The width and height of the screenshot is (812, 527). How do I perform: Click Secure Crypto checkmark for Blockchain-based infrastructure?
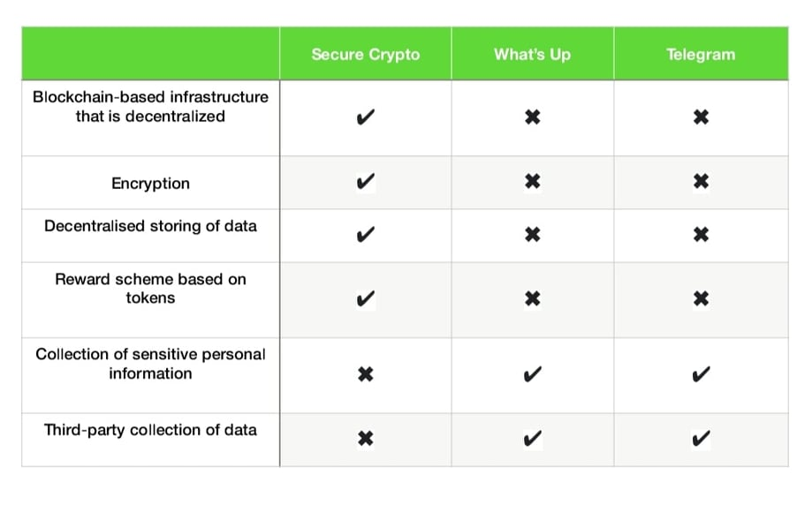click(x=365, y=117)
